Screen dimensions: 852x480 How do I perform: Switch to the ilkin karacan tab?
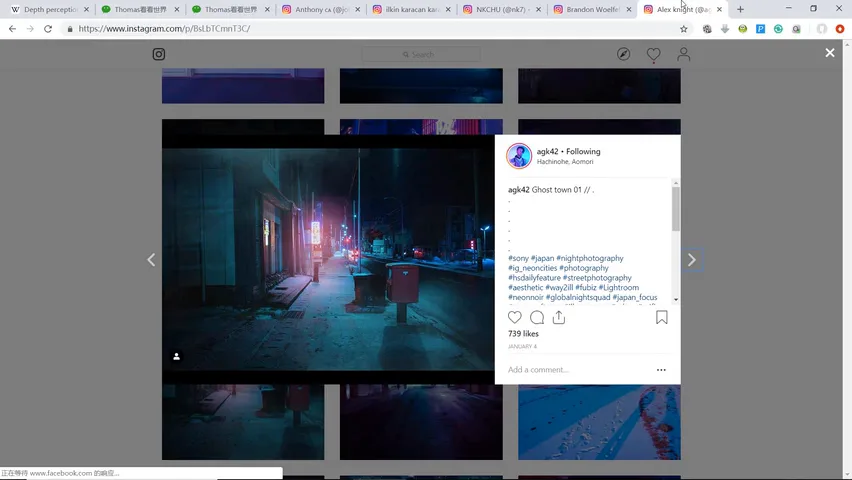point(411,9)
